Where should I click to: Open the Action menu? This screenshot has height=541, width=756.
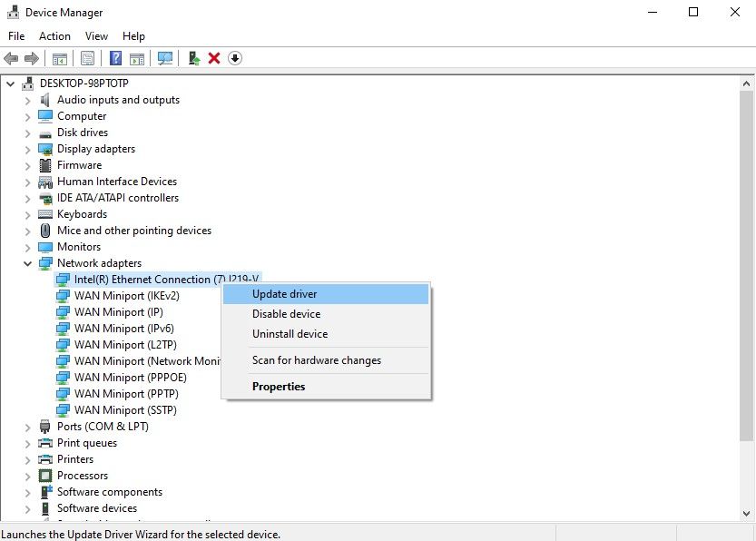click(54, 35)
